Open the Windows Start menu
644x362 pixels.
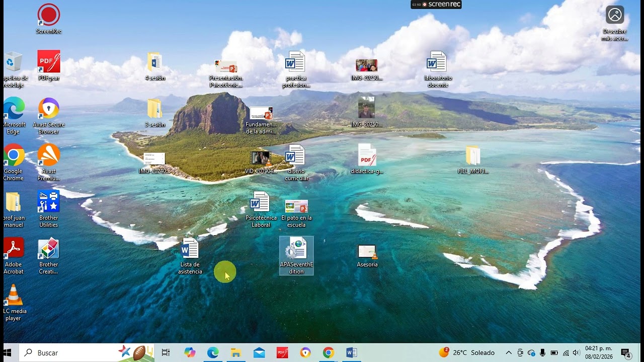(8, 352)
